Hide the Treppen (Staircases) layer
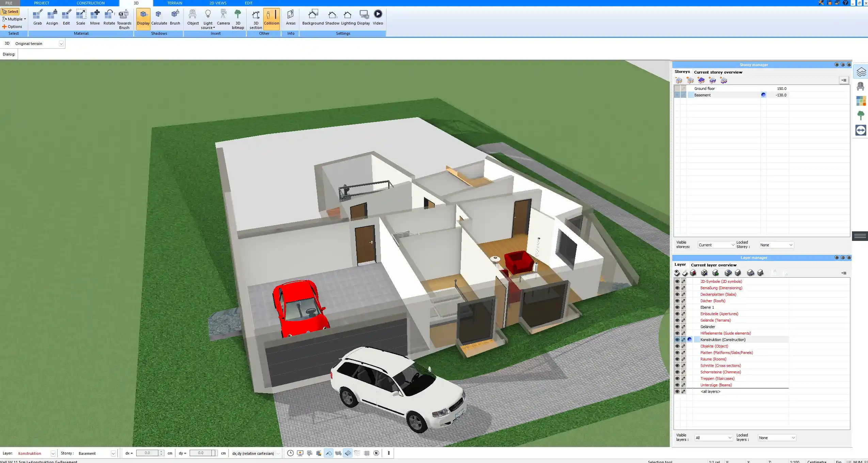The width and height of the screenshot is (868, 463). pyautogui.click(x=677, y=379)
